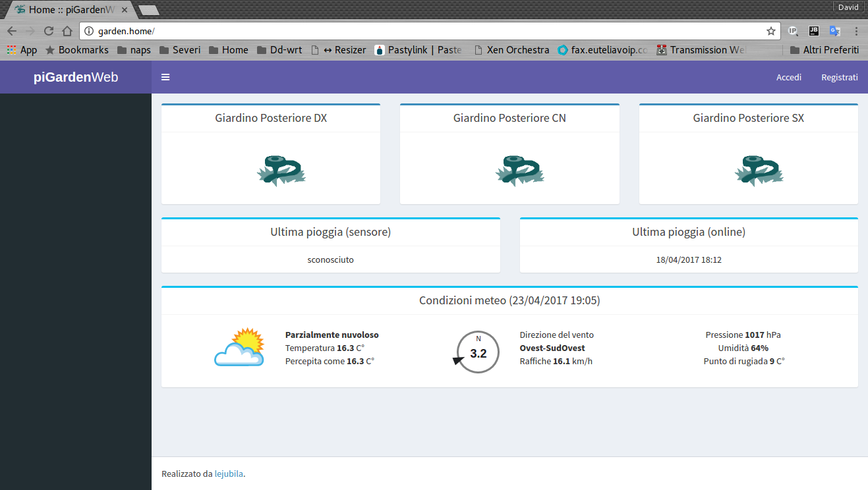Open the App shortcuts bookmark
The height and width of the screenshot is (490, 868).
[22, 50]
